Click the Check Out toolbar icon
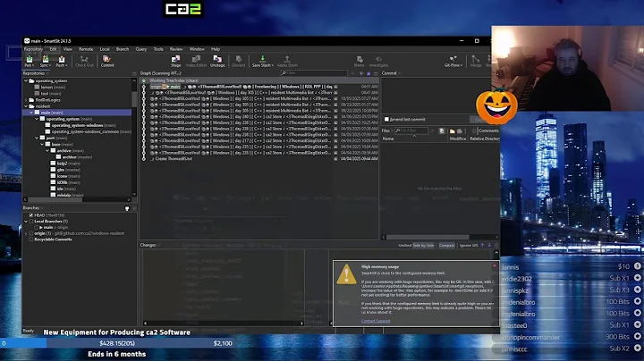 tap(84, 61)
